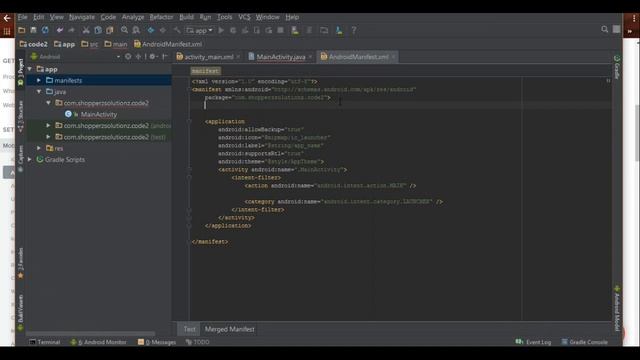The height and width of the screenshot is (360, 640).
Task: Open the File menu
Action: [x=22, y=17]
